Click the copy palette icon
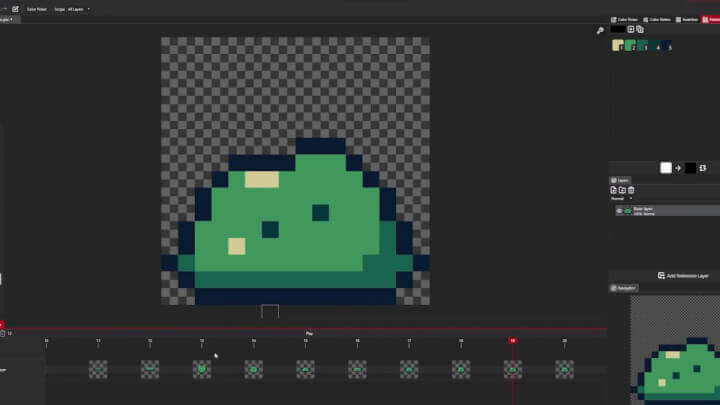 point(640,29)
